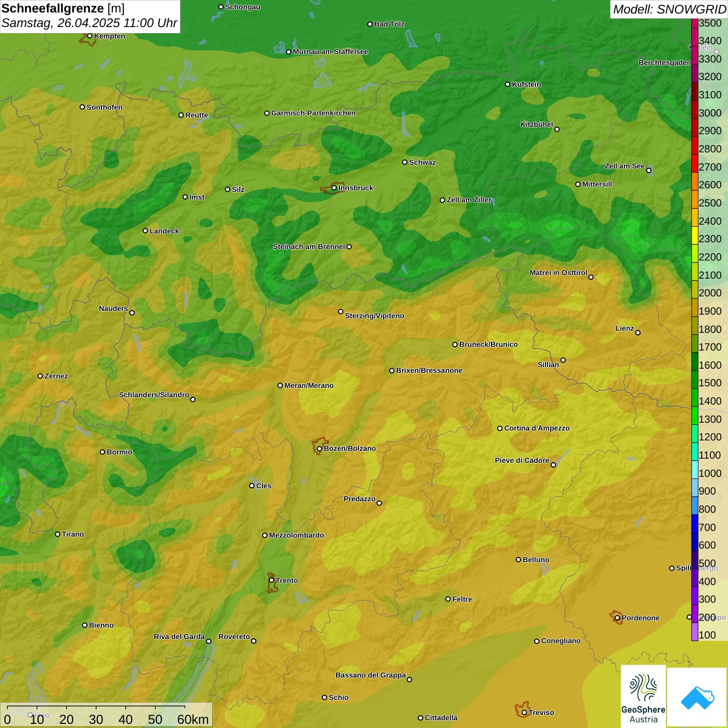728x728 pixels.
Task: Click the blue cloud logo icon
Action: (x=697, y=697)
